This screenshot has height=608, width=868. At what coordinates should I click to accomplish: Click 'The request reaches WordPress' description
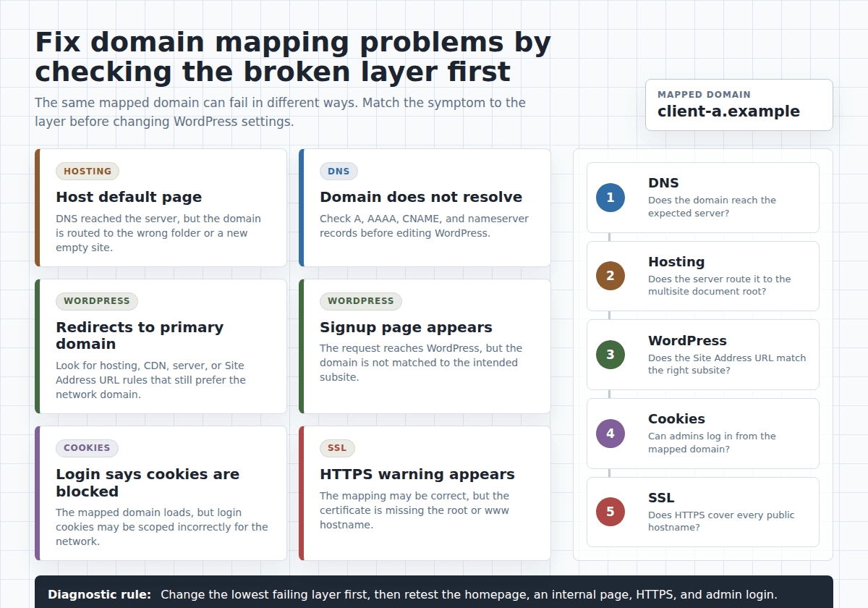[421, 363]
